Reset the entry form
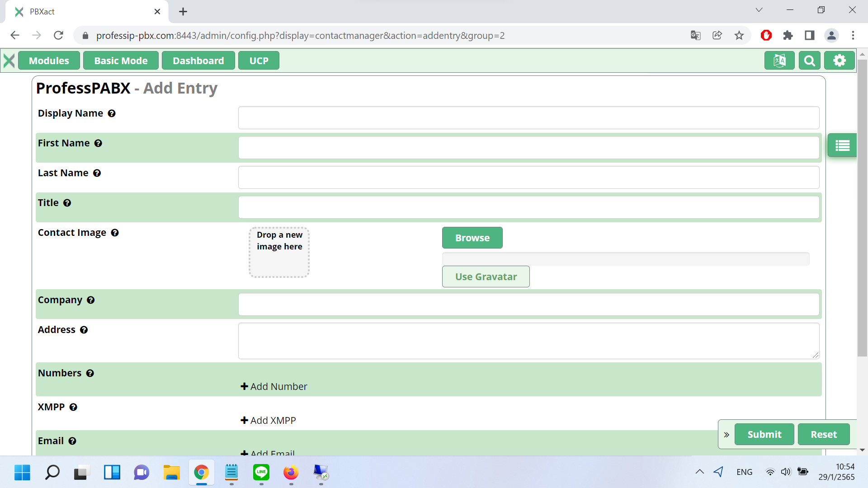Image resolution: width=868 pixels, height=488 pixels. point(823,434)
